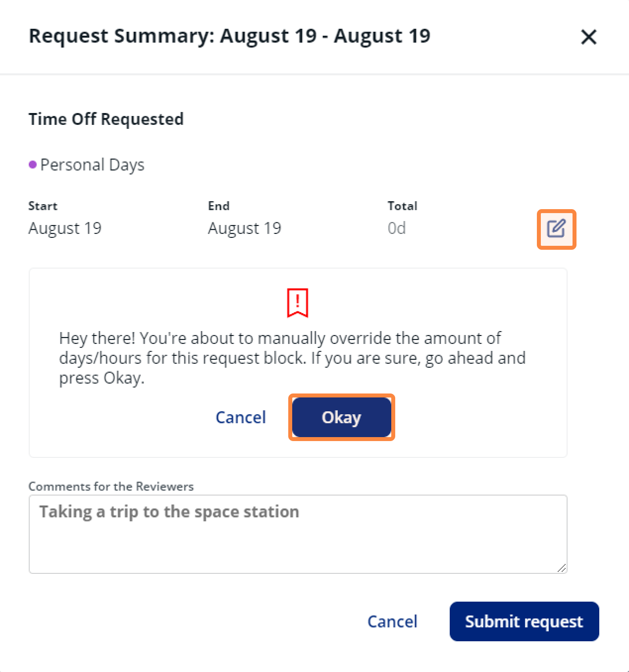Screen dimensions: 629x672
Task: Close the Request Summary dialog
Action: tap(588, 37)
